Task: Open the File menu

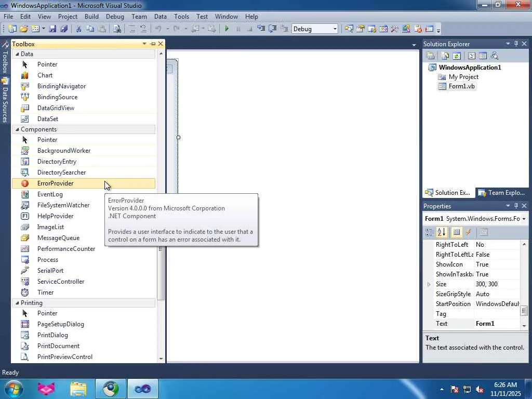Action: pos(8,16)
